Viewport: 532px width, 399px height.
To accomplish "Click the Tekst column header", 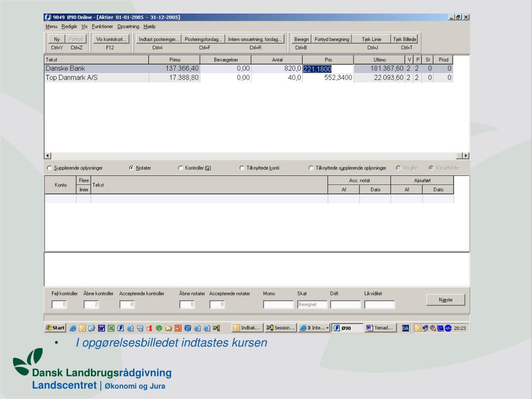I will click(97, 60).
